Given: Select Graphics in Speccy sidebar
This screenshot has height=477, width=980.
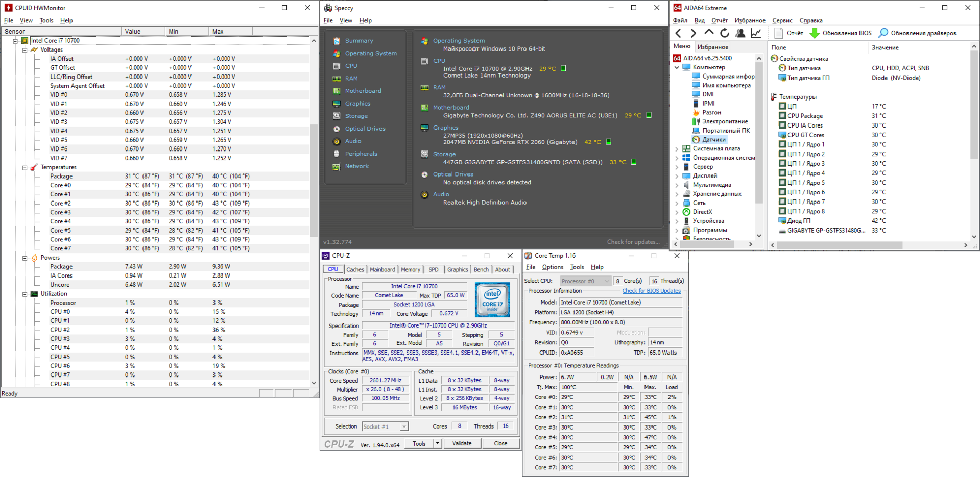Looking at the screenshot, I should [x=357, y=104].
